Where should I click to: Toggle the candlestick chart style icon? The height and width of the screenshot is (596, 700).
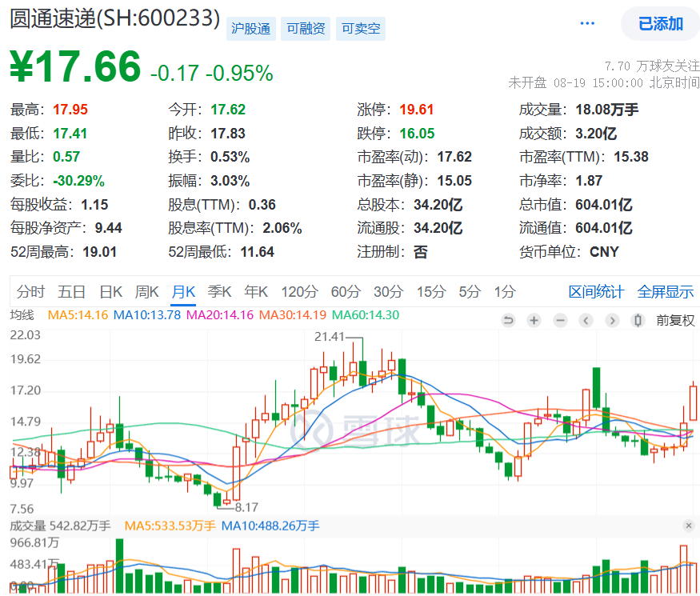pyautogui.click(x=638, y=320)
